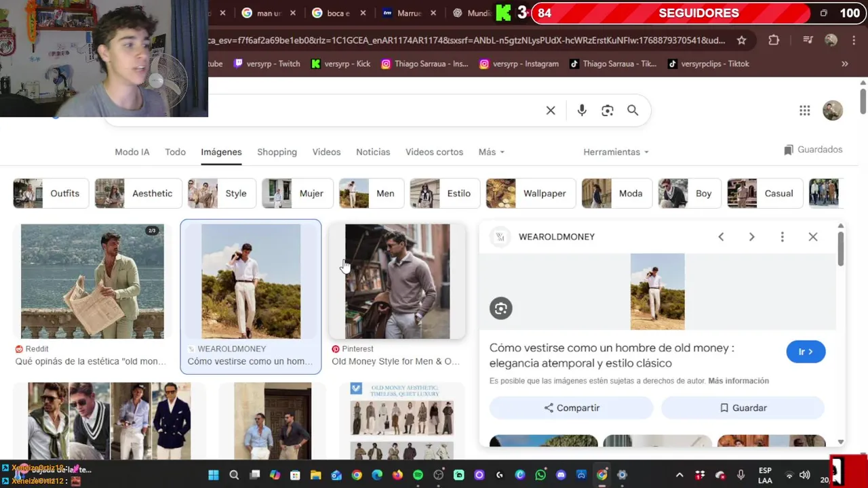Click the search magnifier icon
Viewport: 868px width, 488px height.
point(633,110)
